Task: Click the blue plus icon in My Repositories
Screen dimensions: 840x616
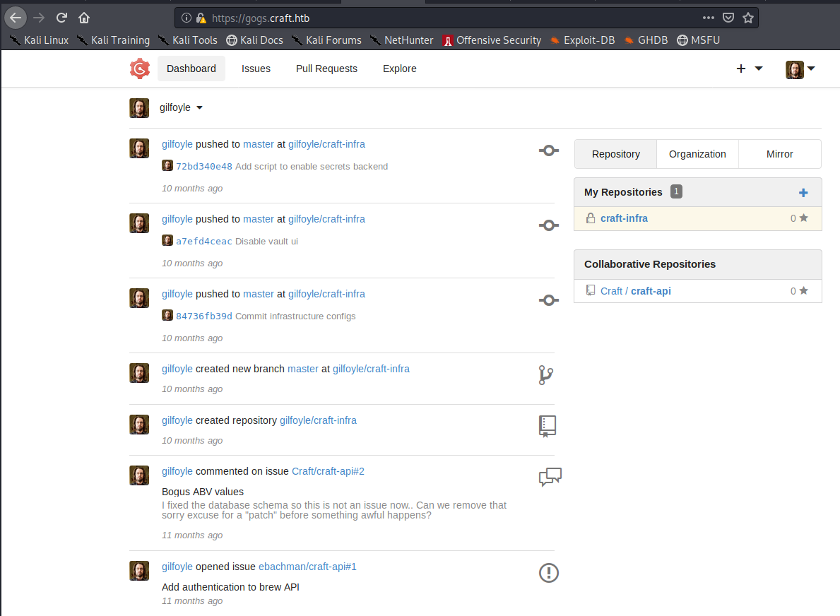Action: pos(803,193)
